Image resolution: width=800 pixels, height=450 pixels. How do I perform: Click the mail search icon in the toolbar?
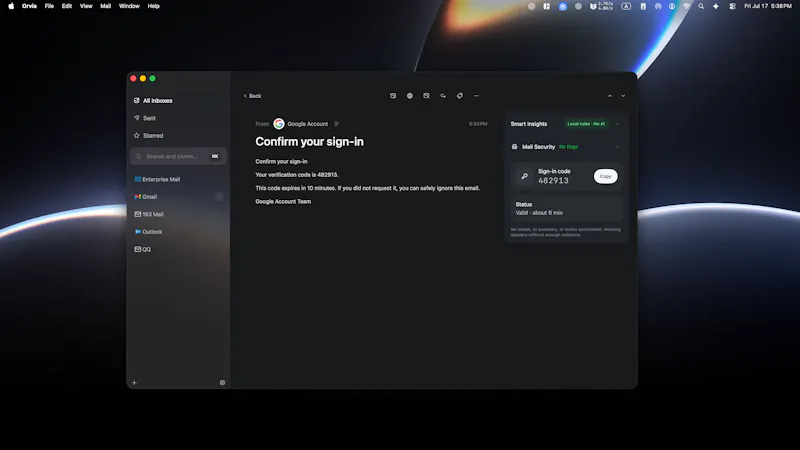(x=427, y=96)
